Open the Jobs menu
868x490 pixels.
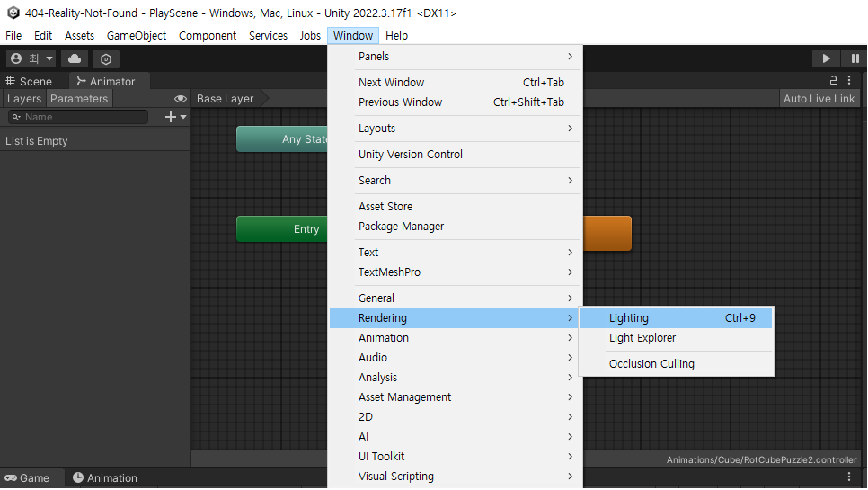[x=310, y=35]
